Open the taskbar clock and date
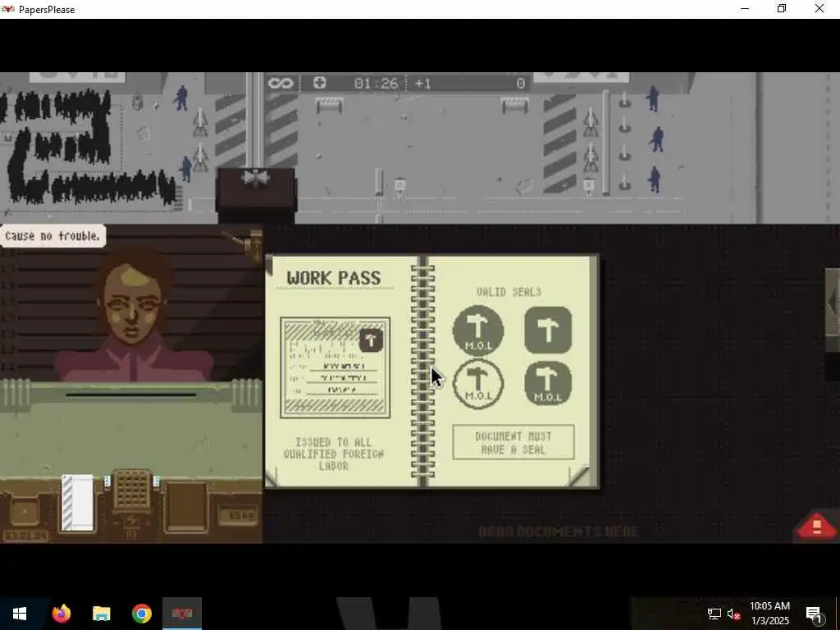The height and width of the screenshot is (630, 840). coord(769,614)
